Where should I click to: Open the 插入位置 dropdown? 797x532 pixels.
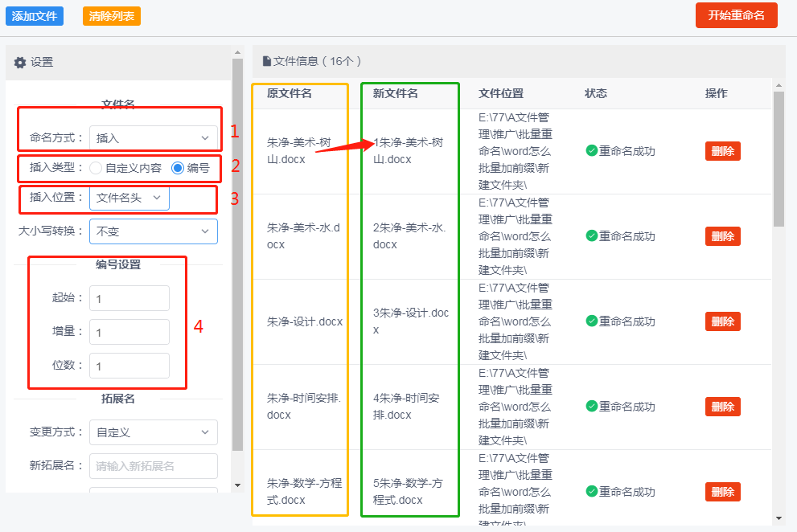(x=129, y=198)
